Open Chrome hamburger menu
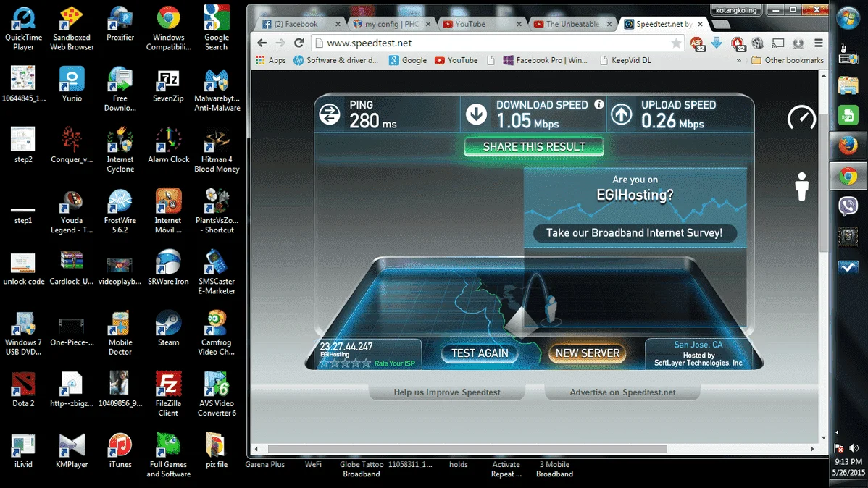 tap(818, 43)
